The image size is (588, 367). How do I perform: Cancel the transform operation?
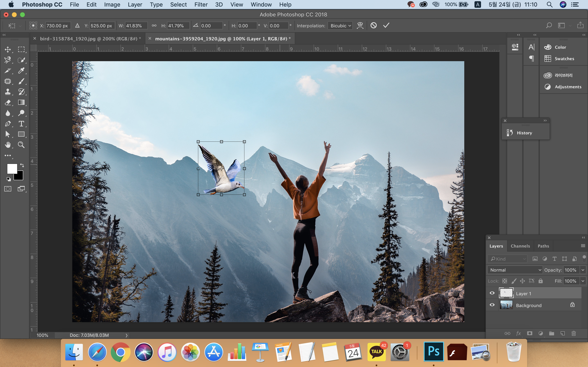click(x=373, y=25)
